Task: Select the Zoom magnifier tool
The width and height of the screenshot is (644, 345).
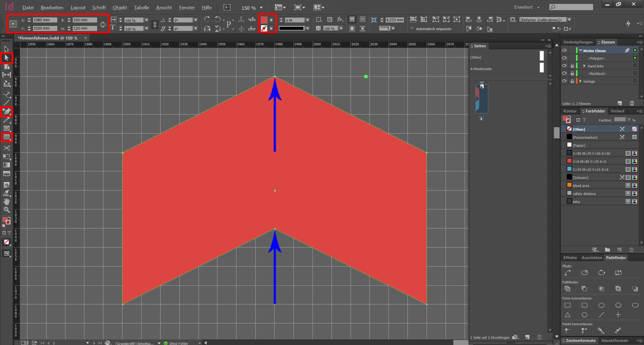Action: coord(6,210)
